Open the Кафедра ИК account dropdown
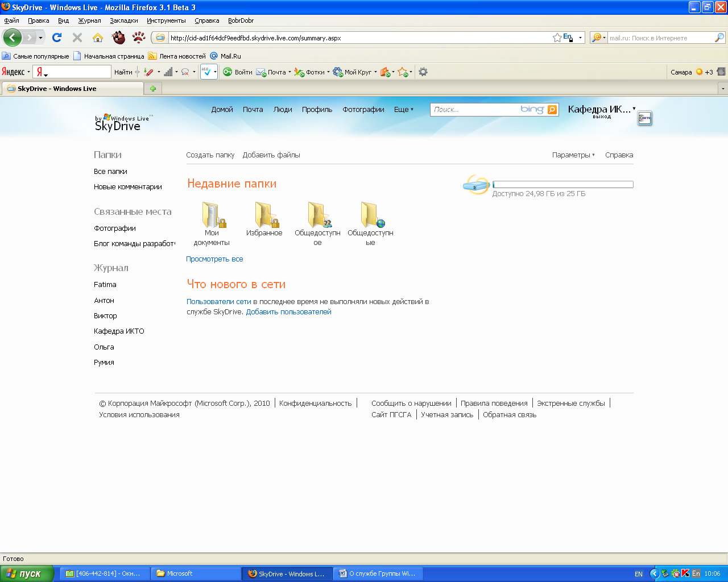Image resolution: width=728 pixels, height=582 pixels. pyautogui.click(x=602, y=109)
